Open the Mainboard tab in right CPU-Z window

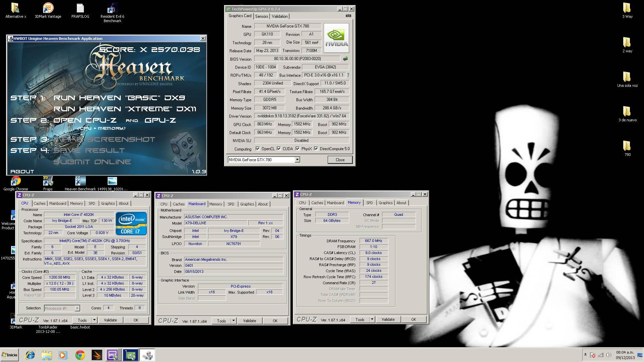[x=335, y=203]
